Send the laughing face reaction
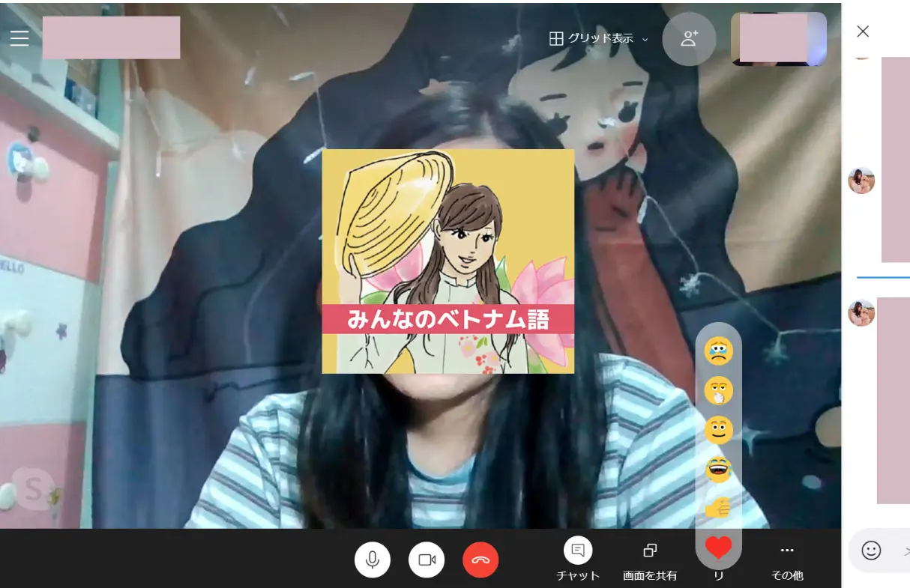Screen dimensions: 910x588 click(719, 470)
